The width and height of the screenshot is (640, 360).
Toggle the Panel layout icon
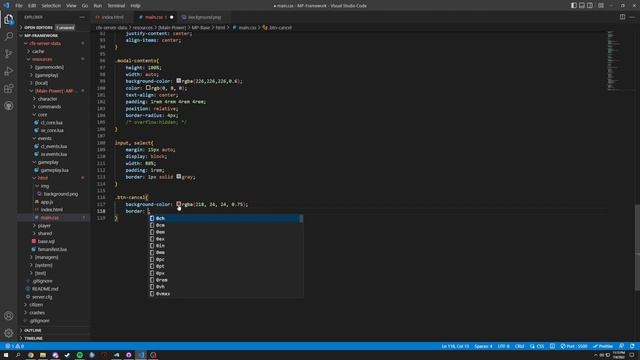click(582, 6)
